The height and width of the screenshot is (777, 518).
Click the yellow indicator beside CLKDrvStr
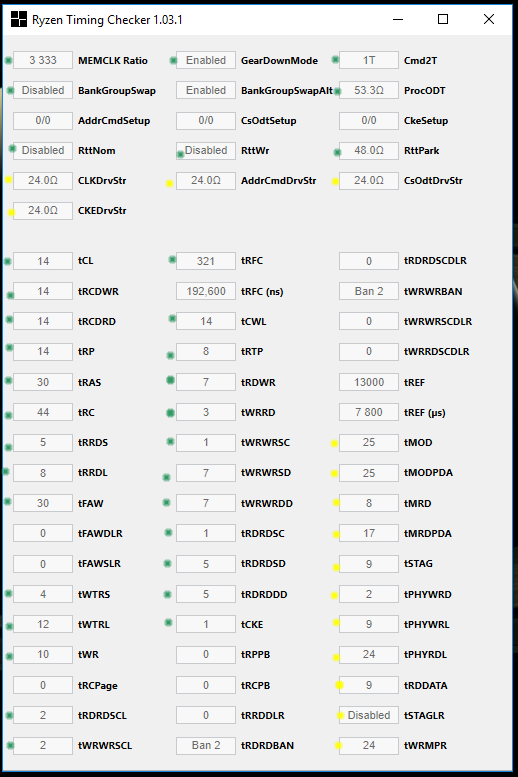[x=8, y=180]
